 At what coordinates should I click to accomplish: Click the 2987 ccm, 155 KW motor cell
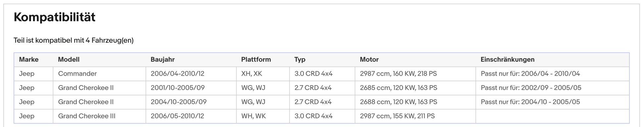tap(415, 116)
